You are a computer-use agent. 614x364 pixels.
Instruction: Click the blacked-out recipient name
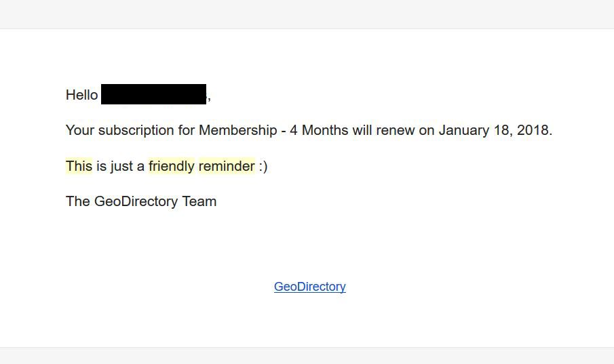pos(153,94)
